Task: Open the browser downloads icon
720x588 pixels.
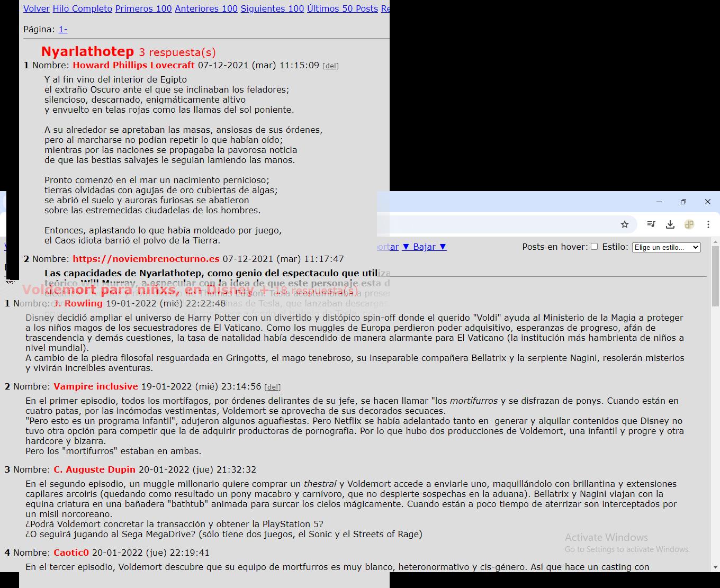Action: [670, 224]
